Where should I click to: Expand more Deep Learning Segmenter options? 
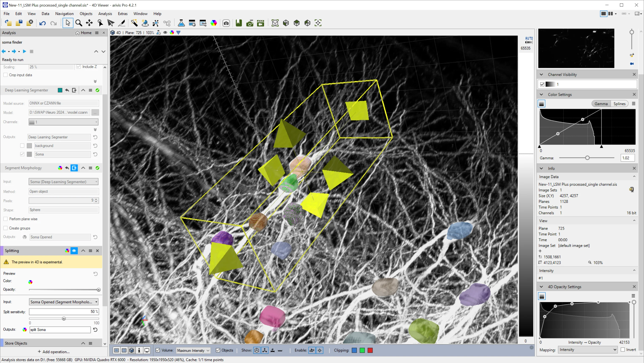coord(95,130)
